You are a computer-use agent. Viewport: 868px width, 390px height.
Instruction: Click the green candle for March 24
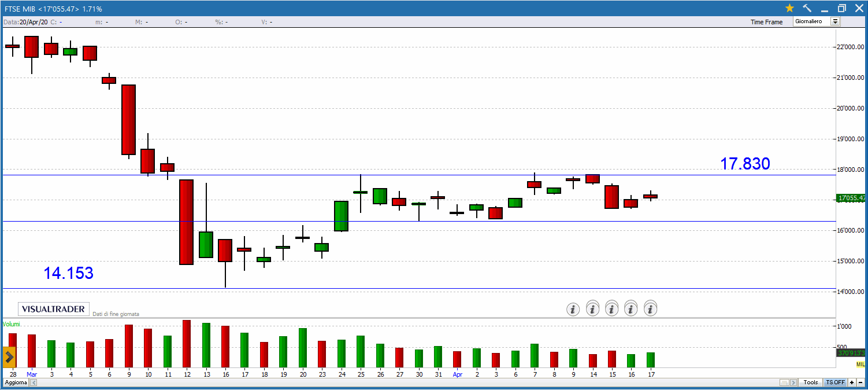pos(341,216)
